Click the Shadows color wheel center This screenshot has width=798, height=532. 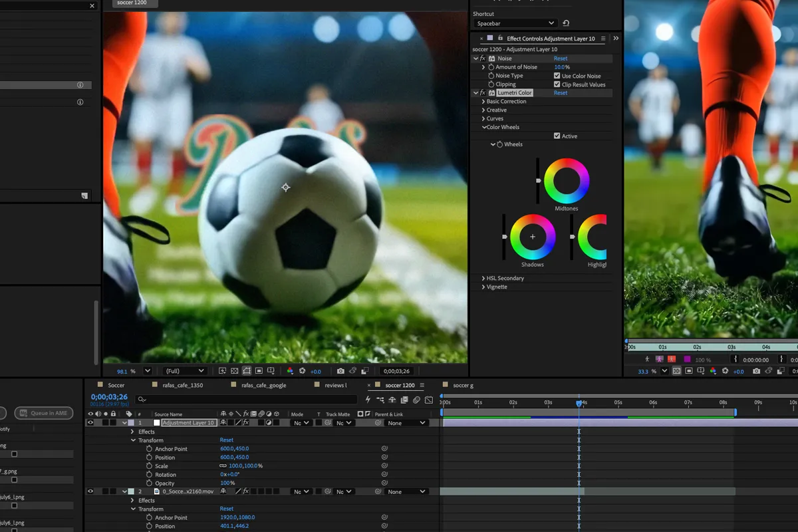click(x=533, y=237)
